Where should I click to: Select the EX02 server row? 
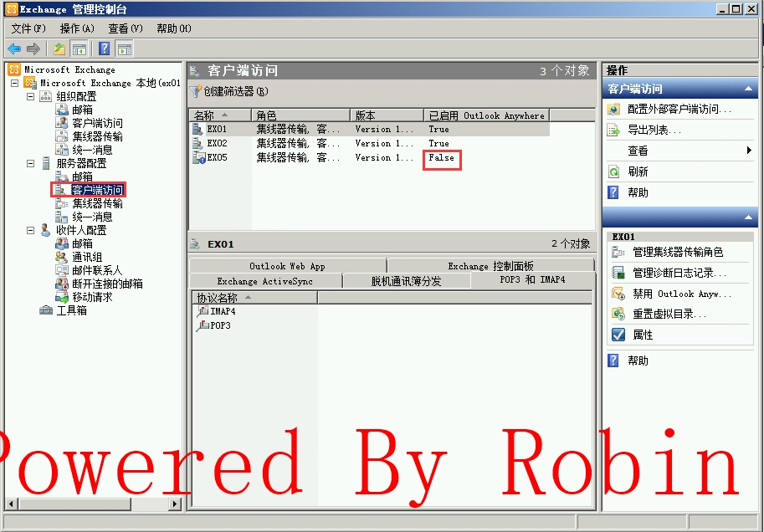(x=369, y=143)
